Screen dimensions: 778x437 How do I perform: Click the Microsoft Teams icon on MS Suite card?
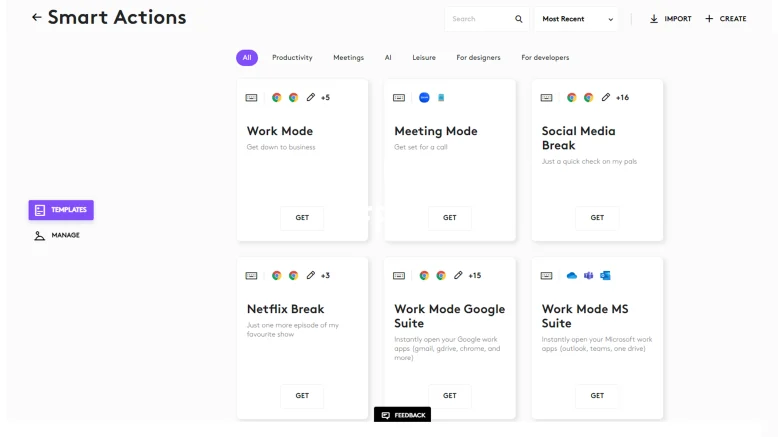(x=588, y=276)
